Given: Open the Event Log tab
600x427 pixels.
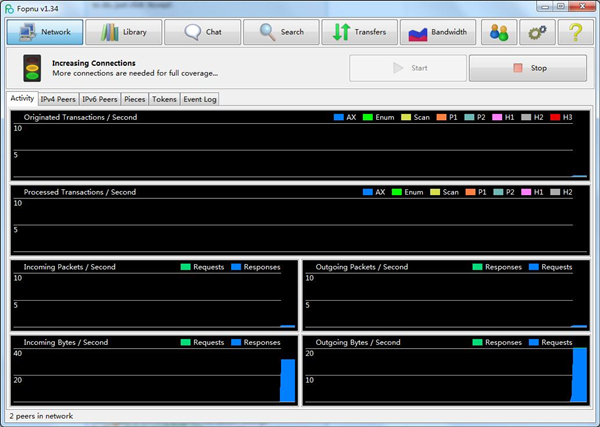Looking at the screenshot, I should (199, 99).
